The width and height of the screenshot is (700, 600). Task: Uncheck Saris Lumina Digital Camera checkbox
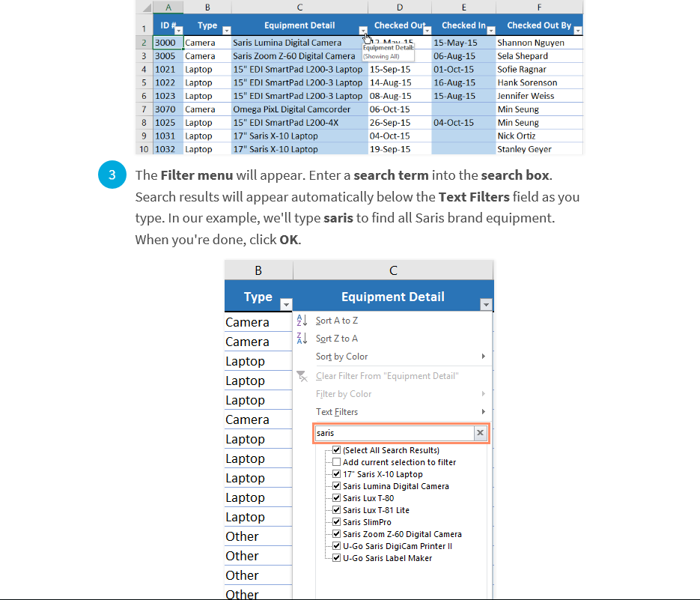(x=337, y=486)
